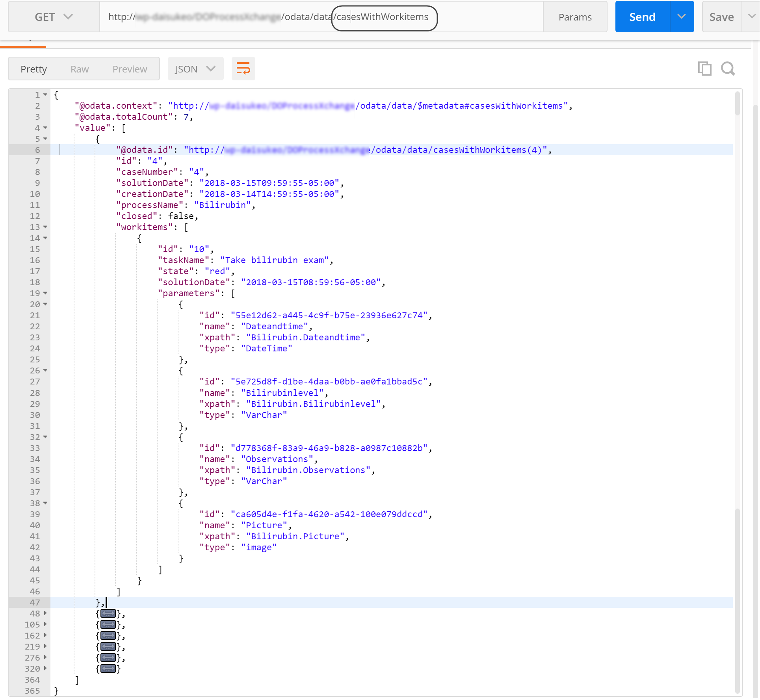Open the Params panel
The height and width of the screenshot is (700, 760).
tap(575, 17)
